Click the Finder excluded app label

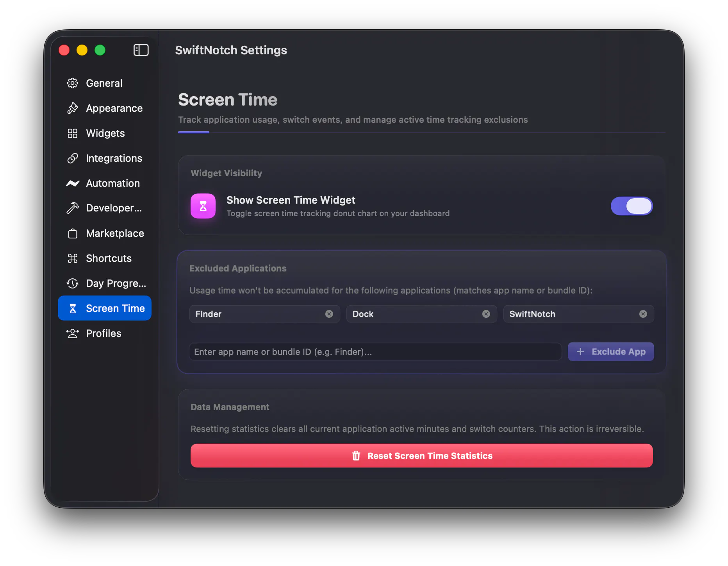tap(209, 314)
